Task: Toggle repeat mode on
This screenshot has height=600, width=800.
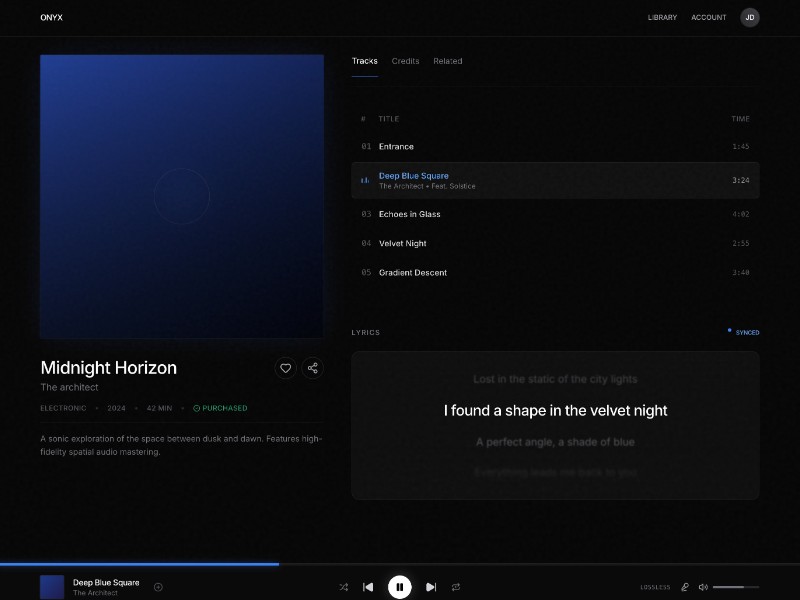Action: (457, 587)
